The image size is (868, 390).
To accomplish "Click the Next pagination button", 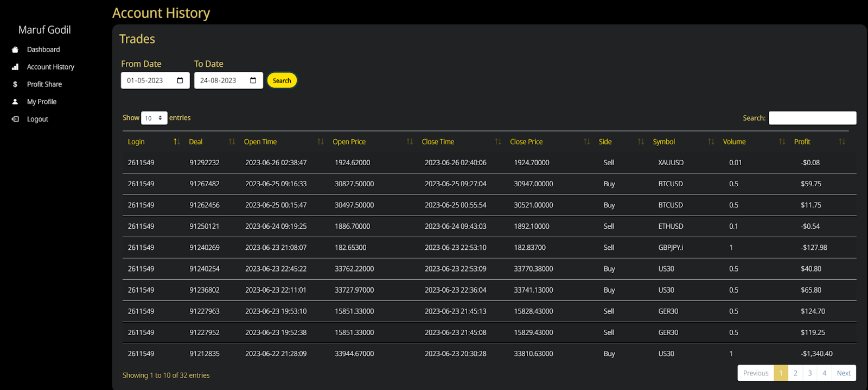I will pos(844,373).
